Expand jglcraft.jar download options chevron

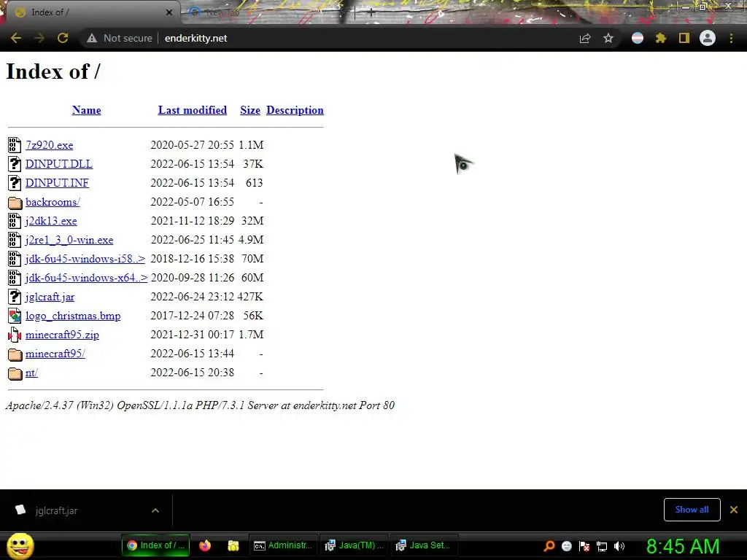point(155,510)
